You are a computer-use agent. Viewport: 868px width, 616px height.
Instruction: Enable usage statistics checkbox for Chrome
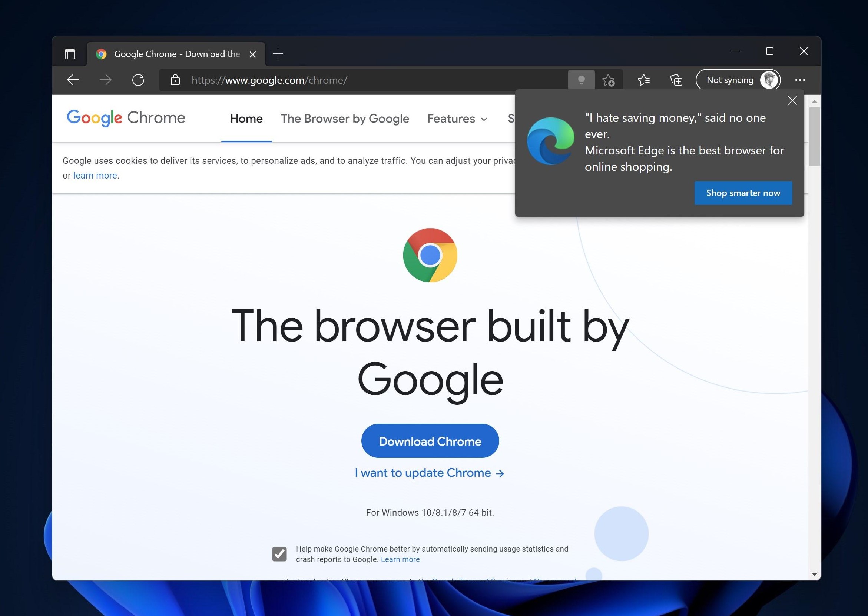pyautogui.click(x=280, y=554)
